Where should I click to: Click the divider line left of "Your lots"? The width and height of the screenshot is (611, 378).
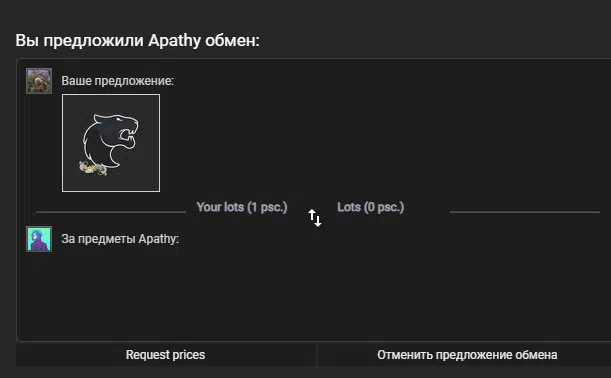pyautogui.click(x=111, y=212)
